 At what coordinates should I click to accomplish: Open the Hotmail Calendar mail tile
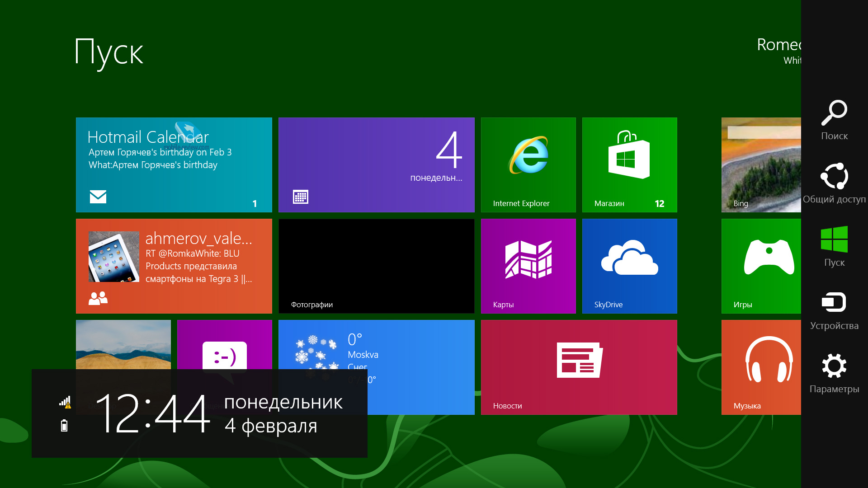point(174,165)
